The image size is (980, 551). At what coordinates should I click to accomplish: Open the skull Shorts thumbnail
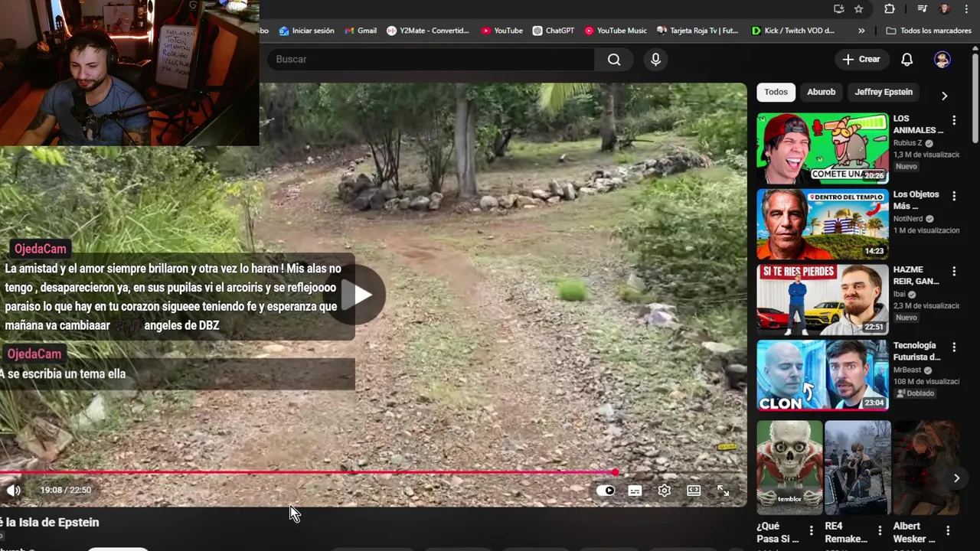click(789, 467)
